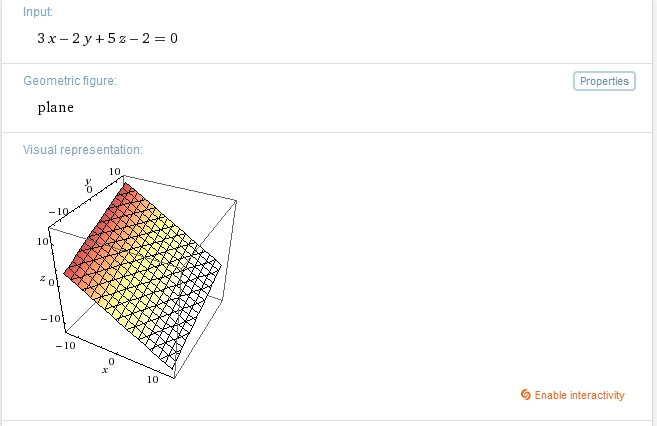657x426 pixels.
Task: Click the input equation 3x−2y+5z−2=0
Action: tap(107, 38)
